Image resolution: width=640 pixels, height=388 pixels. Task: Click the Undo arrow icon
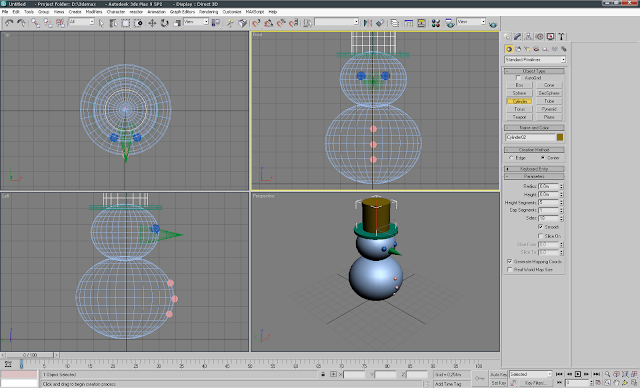pos(9,23)
